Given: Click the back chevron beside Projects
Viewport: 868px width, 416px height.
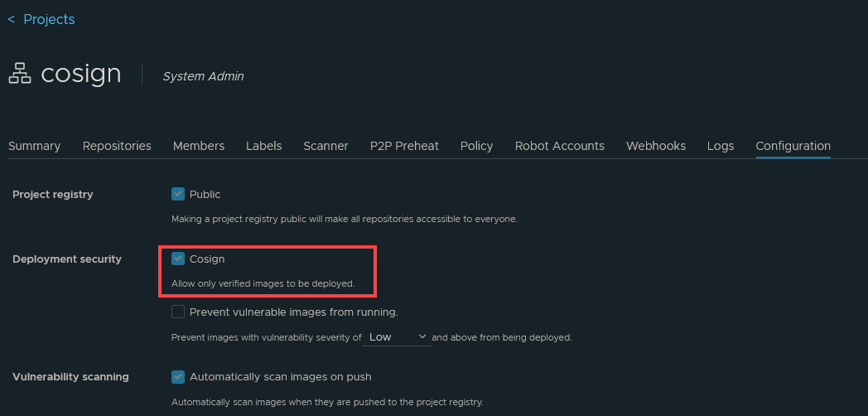Looking at the screenshot, I should (x=11, y=19).
